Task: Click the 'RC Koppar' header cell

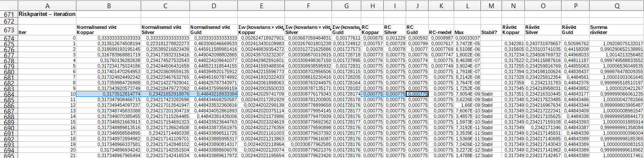Action: (x=372, y=30)
